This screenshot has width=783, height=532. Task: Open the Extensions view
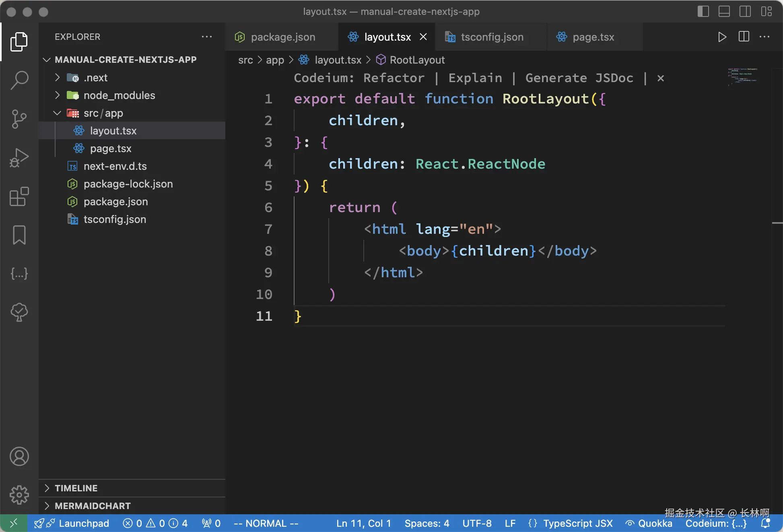[x=19, y=196]
